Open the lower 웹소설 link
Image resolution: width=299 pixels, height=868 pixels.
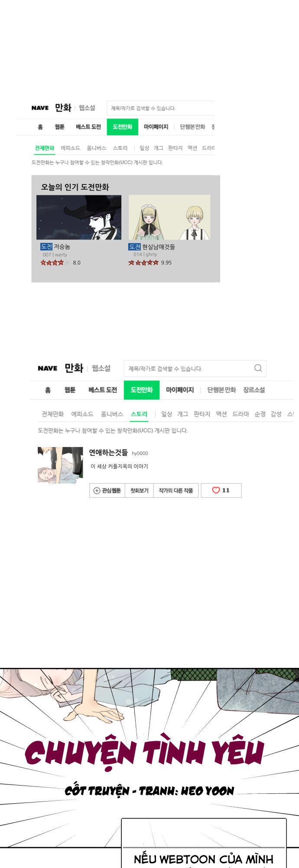(101, 368)
